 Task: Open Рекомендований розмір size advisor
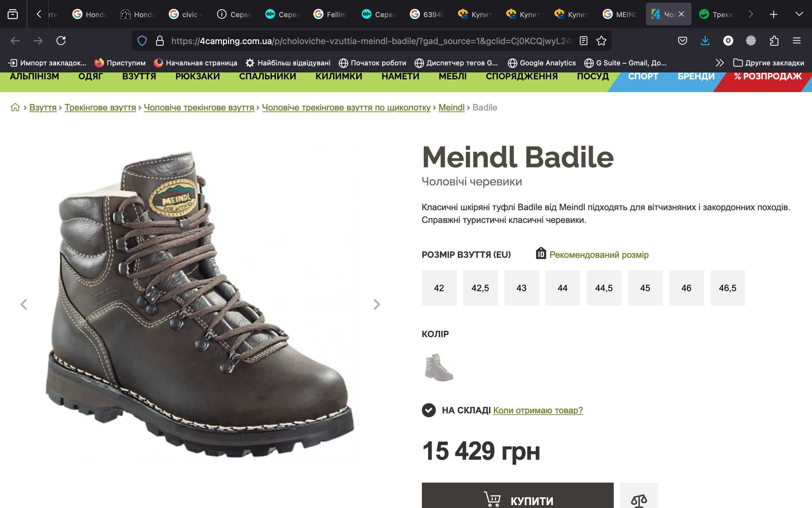pyautogui.click(x=592, y=254)
